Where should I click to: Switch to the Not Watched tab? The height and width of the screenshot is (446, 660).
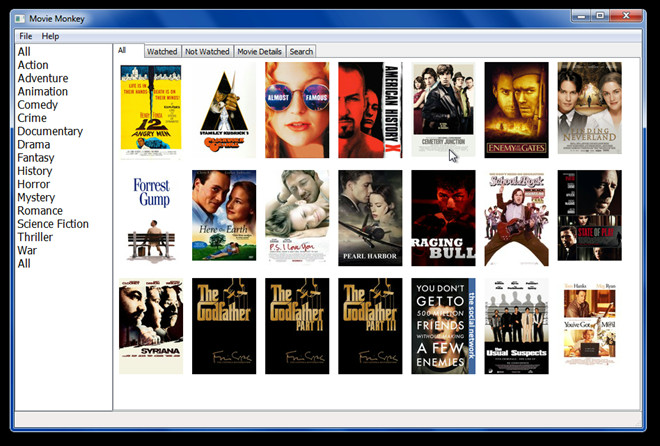pyautogui.click(x=207, y=51)
